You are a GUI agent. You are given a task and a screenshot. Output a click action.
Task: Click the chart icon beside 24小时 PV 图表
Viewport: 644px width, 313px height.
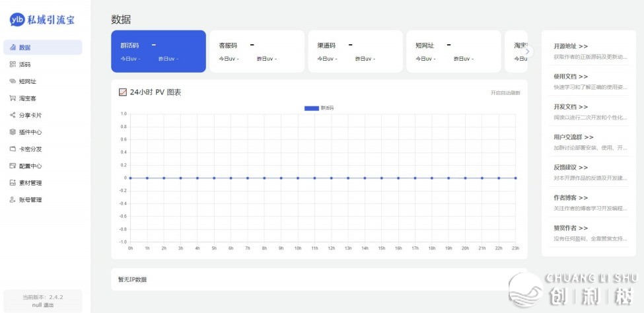[122, 92]
